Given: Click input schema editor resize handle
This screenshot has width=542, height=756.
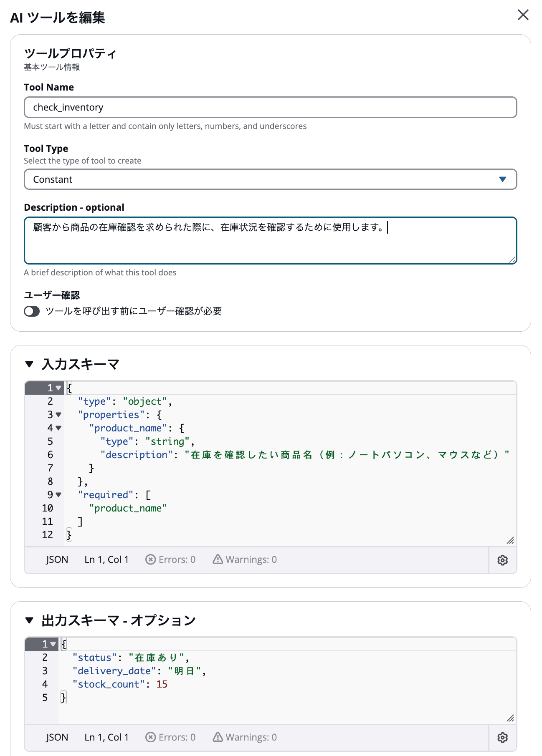Looking at the screenshot, I should [510, 540].
